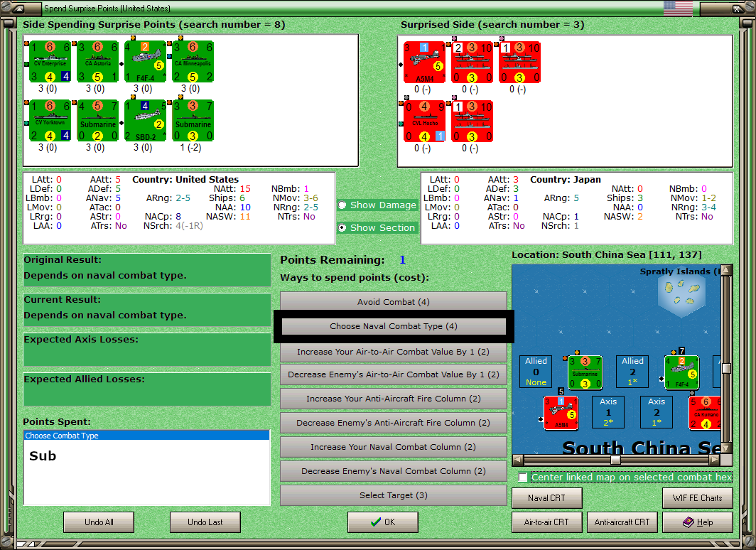Click the map scroll down arrow
The width and height of the screenshot is (756, 550).
(726, 448)
